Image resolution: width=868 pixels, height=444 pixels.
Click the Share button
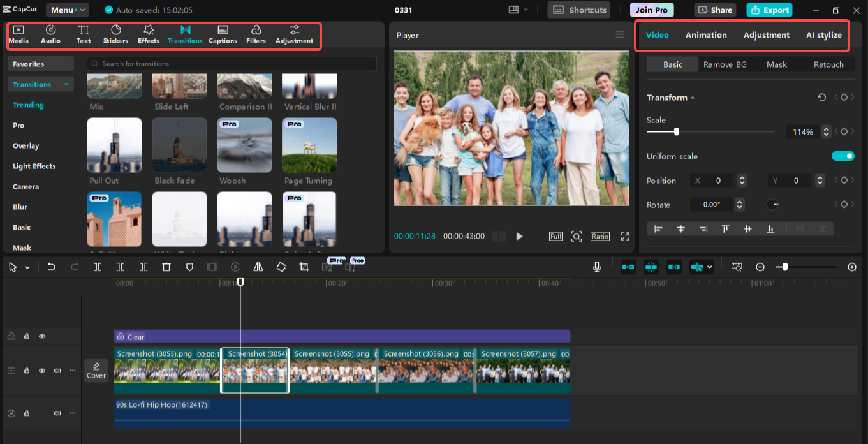[715, 10]
